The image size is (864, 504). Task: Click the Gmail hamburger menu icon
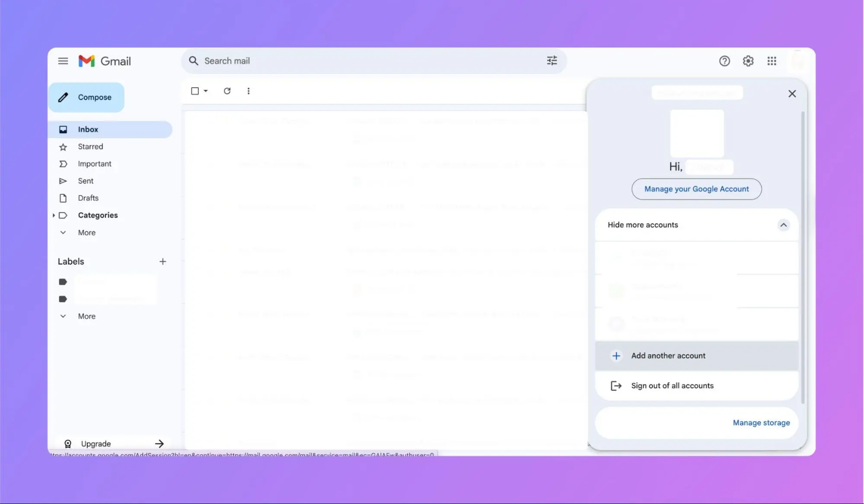(63, 61)
